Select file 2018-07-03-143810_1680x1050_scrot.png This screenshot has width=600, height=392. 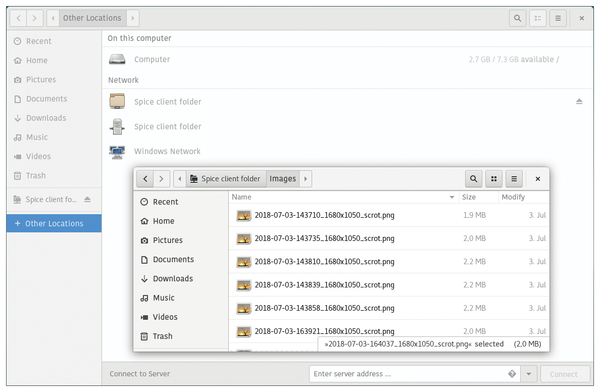coord(389,261)
